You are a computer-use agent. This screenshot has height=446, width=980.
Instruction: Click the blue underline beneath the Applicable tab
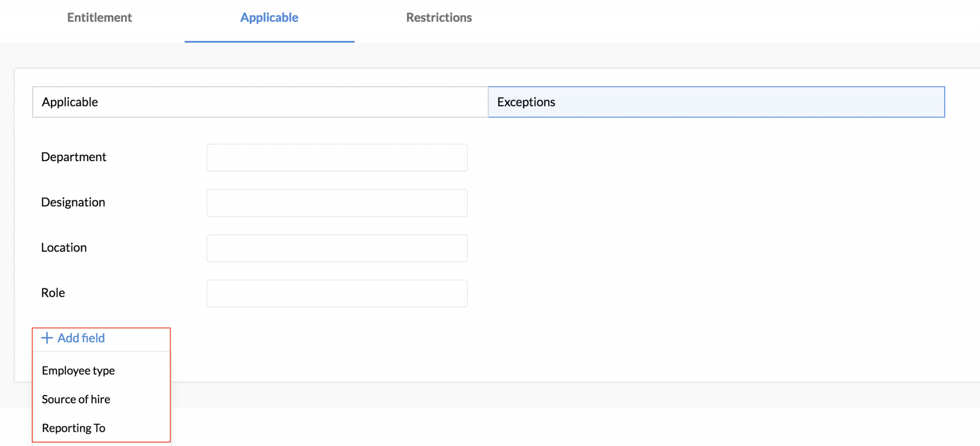point(269,42)
